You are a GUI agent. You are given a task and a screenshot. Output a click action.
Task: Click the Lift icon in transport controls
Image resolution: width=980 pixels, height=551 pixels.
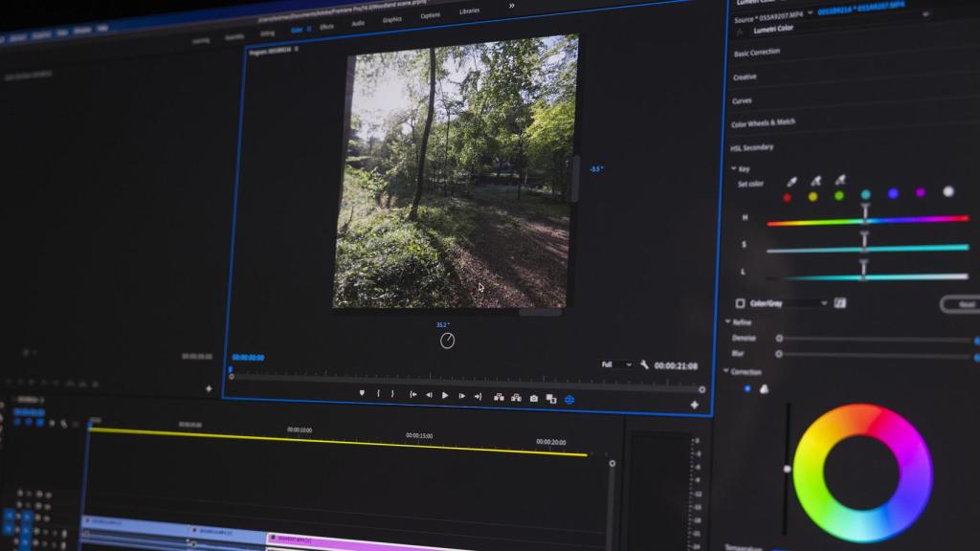point(498,398)
